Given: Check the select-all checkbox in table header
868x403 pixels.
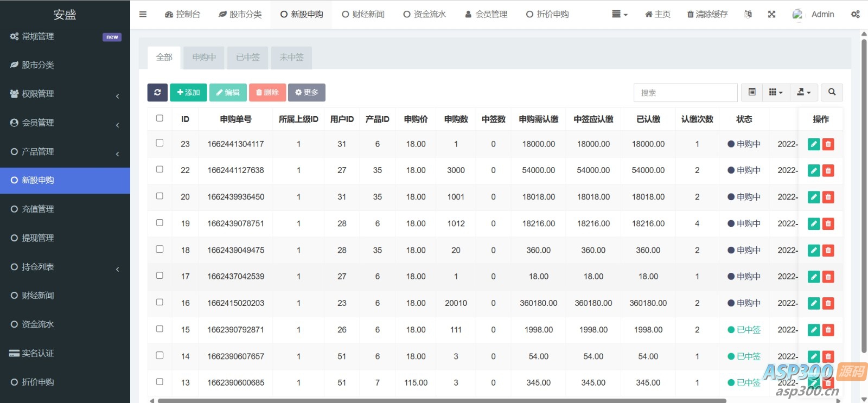Looking at the screenshot, I should tap(159, 118).
